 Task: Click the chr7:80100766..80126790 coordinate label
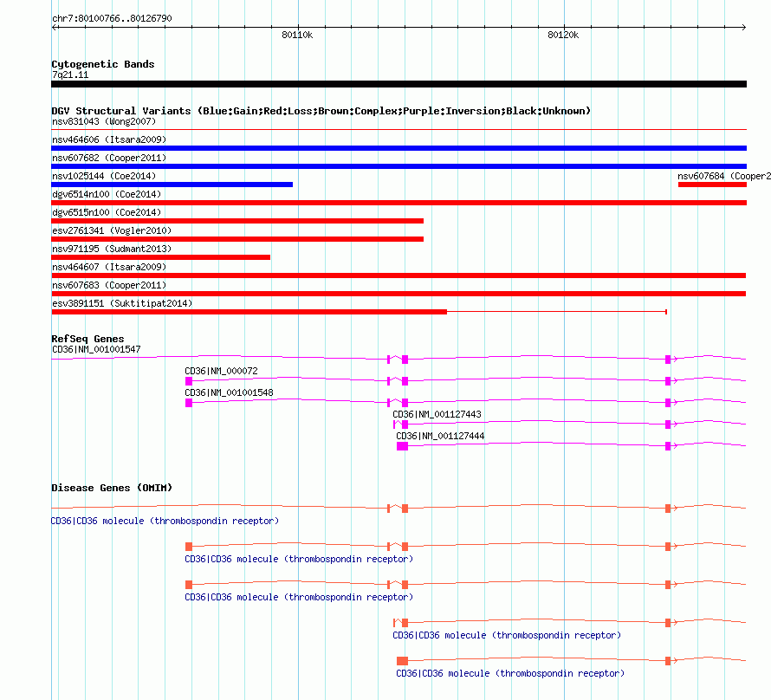(x=112, y=18)
